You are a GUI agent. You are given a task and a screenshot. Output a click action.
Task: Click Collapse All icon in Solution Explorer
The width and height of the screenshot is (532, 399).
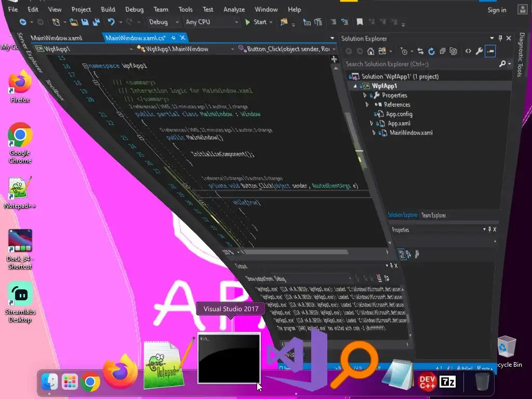[443, 51]
